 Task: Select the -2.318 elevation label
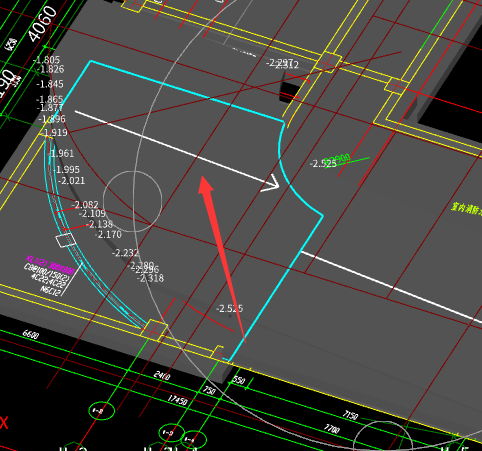151,278
